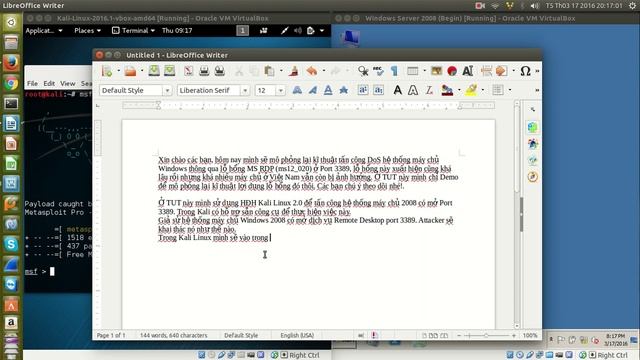Open Edit menu in Kali terminal
The width and height of the screenshot is (640, 360).
49,83
